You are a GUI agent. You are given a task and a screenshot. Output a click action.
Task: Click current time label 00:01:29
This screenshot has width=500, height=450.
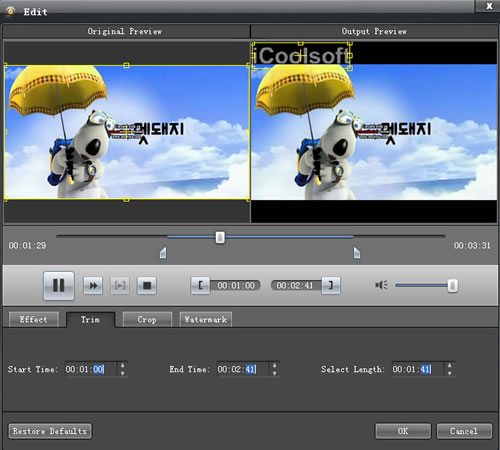tap(27, 246)
